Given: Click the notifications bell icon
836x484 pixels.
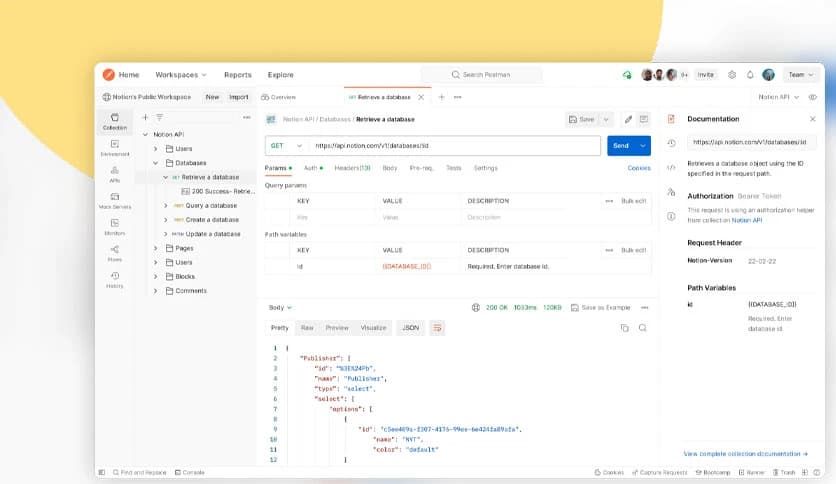Looking at the screenshot, I should coord(750,74).
